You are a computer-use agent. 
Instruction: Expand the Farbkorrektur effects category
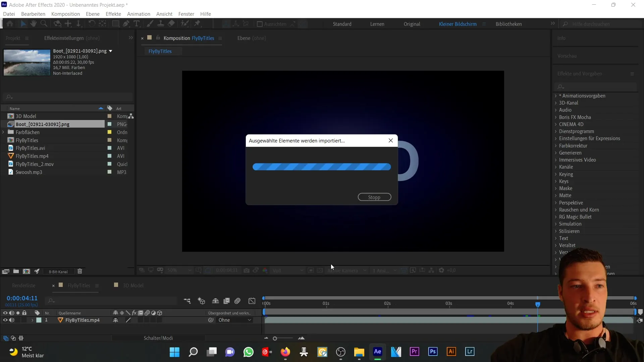556,146
